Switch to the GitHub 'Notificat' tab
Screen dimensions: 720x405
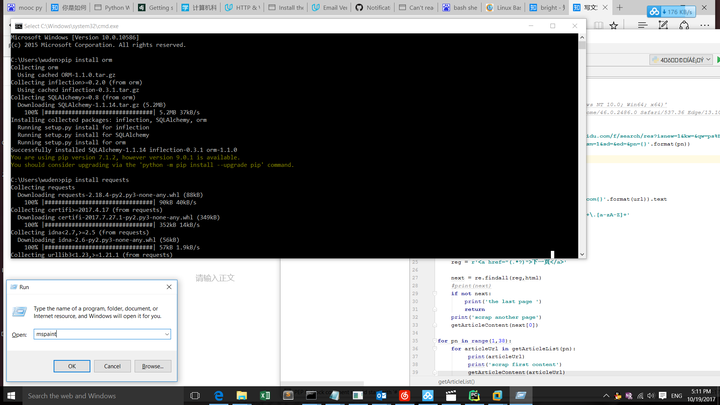click(x=373, y=7)
